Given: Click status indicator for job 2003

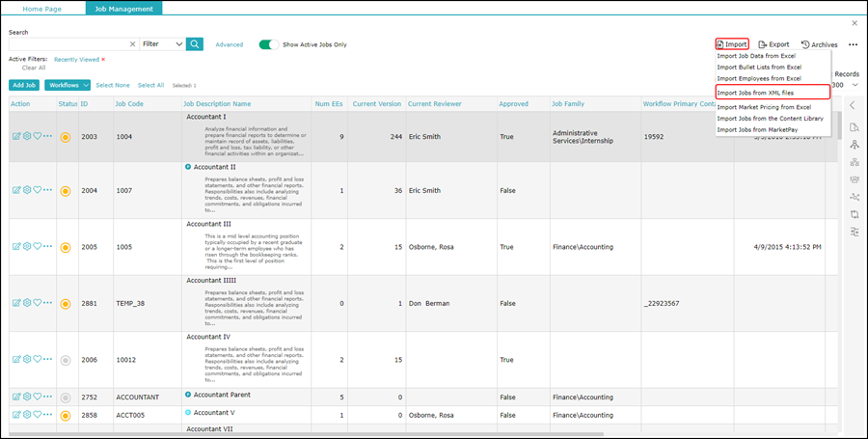Looking at the screenshot, I should pos(66,137).
